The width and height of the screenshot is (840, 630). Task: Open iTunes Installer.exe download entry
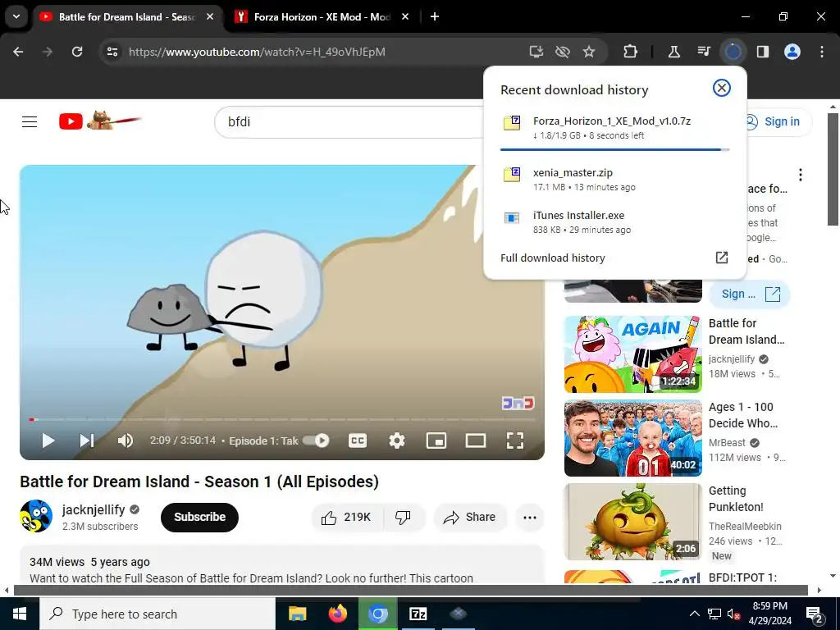pos(615,222)
